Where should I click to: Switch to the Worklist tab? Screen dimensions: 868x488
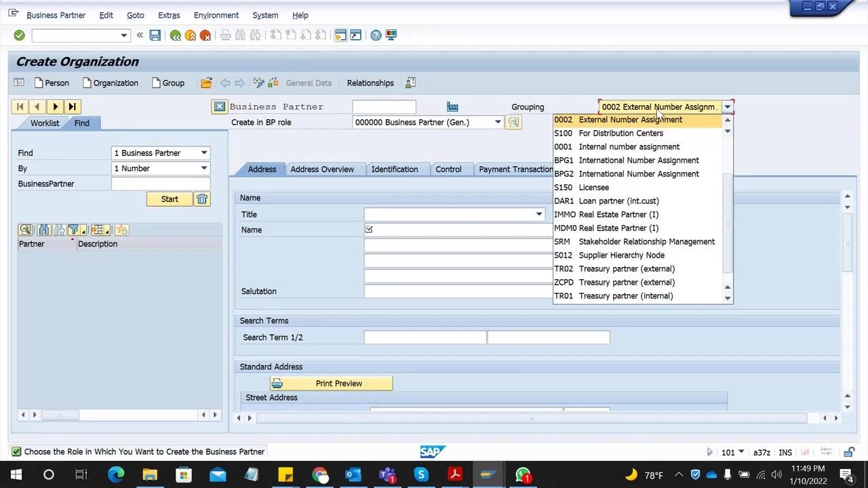(x=45, y=123)
